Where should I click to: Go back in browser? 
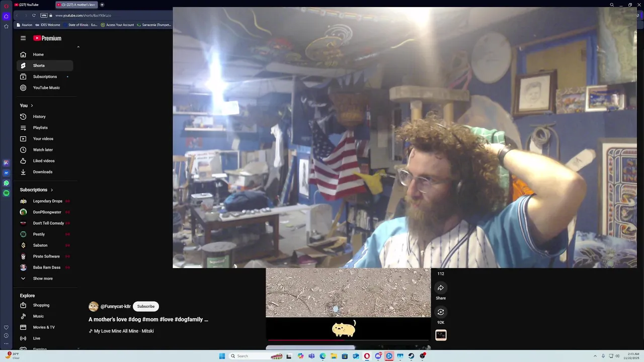coord(18,15)
